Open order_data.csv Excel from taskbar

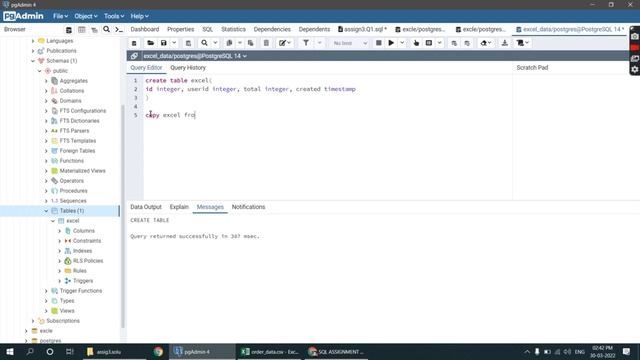pos(269,351)
